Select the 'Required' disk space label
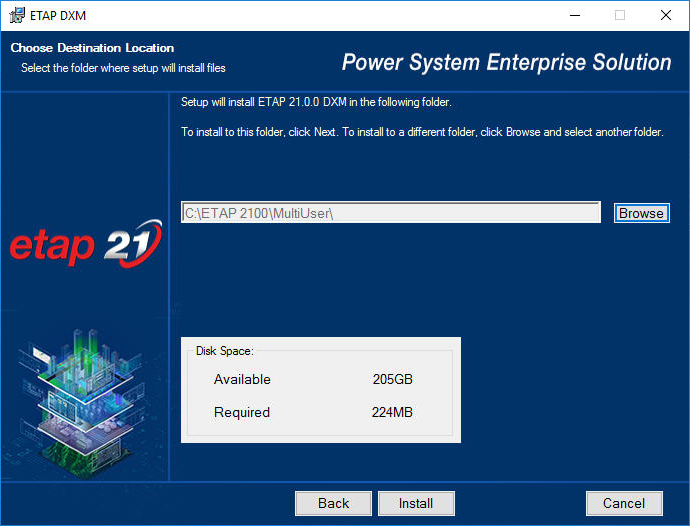690x526 pixels. 242,412
